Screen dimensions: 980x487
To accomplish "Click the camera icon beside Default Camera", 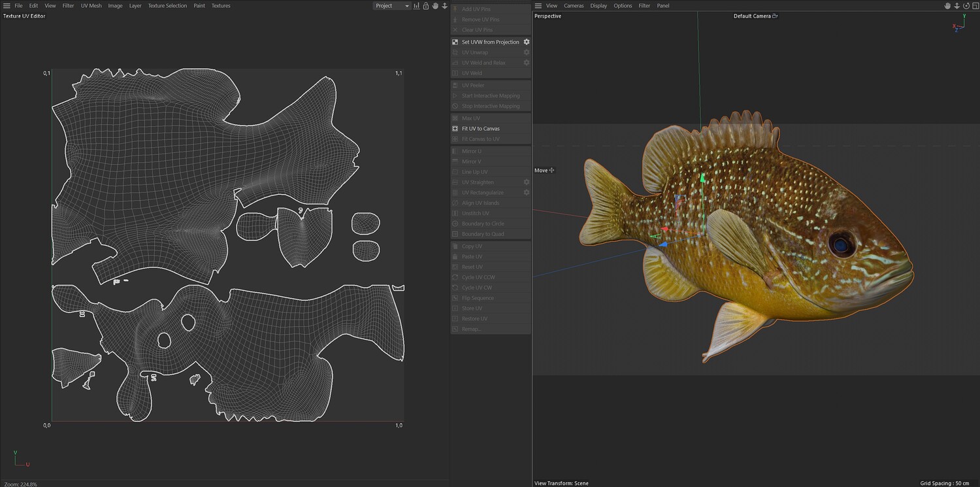I will click(x=775, y=16).
